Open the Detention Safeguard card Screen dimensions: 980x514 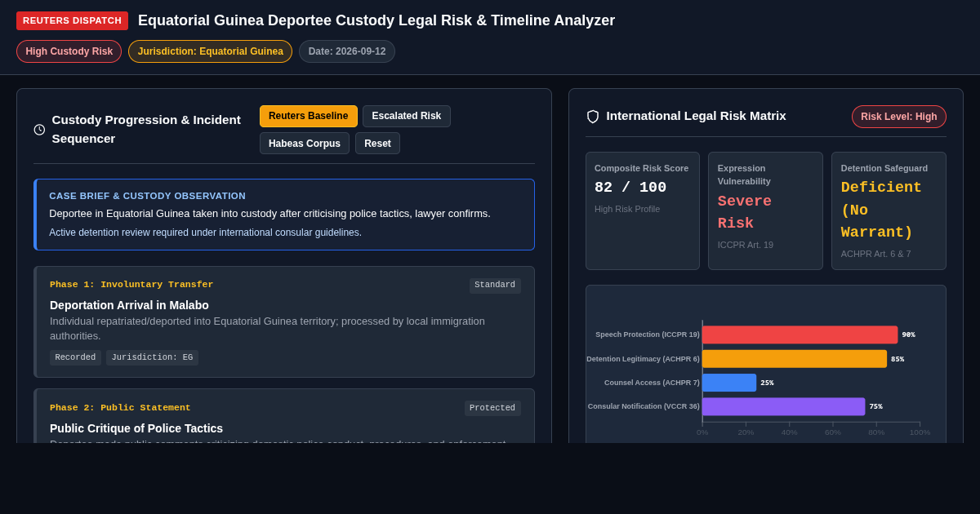pos(889,210)
